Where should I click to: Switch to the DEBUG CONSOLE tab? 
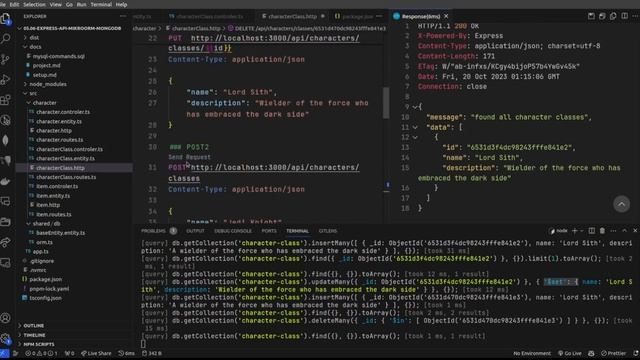tap(233, 231)
